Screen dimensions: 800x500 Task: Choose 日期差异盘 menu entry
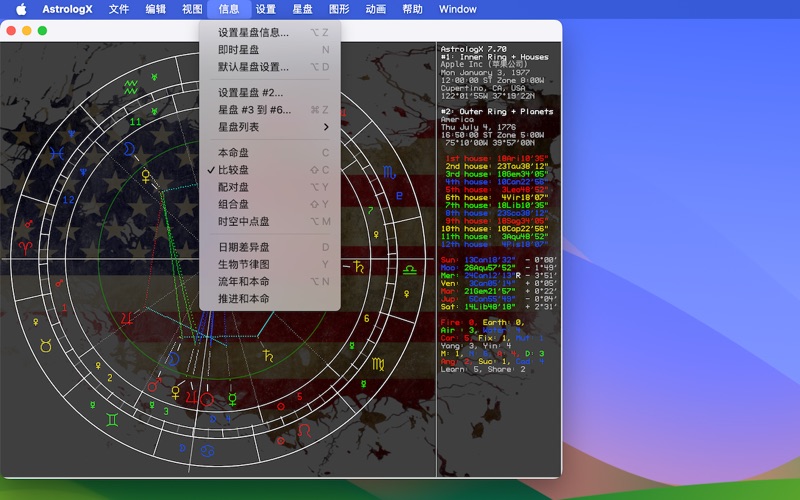pyautogui.click(x=270, y=247)
